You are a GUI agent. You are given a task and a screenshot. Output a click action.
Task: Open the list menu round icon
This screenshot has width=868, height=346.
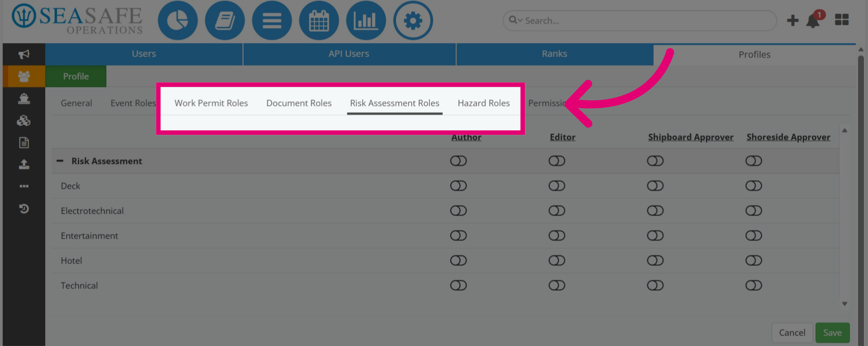click(x=272, y=20)
